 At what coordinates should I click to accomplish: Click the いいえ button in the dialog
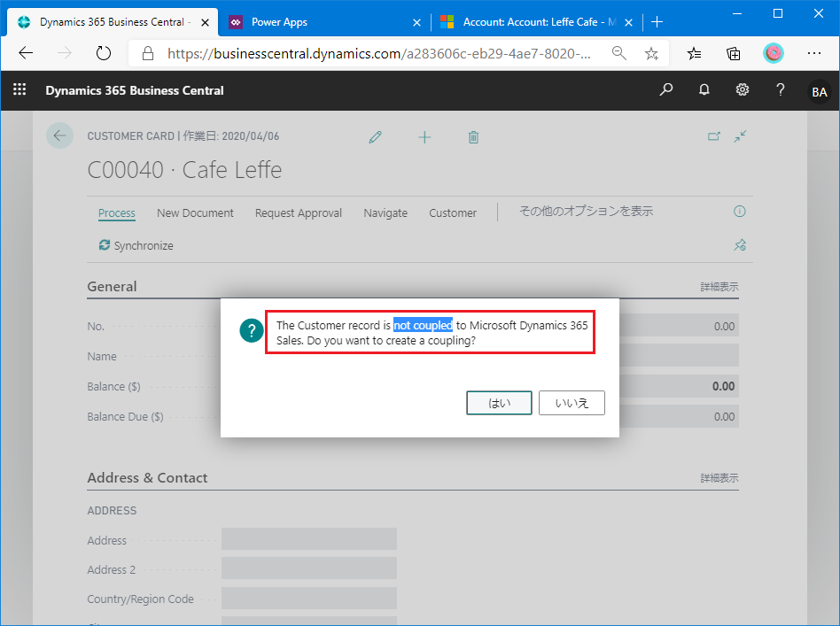[572, 403]
